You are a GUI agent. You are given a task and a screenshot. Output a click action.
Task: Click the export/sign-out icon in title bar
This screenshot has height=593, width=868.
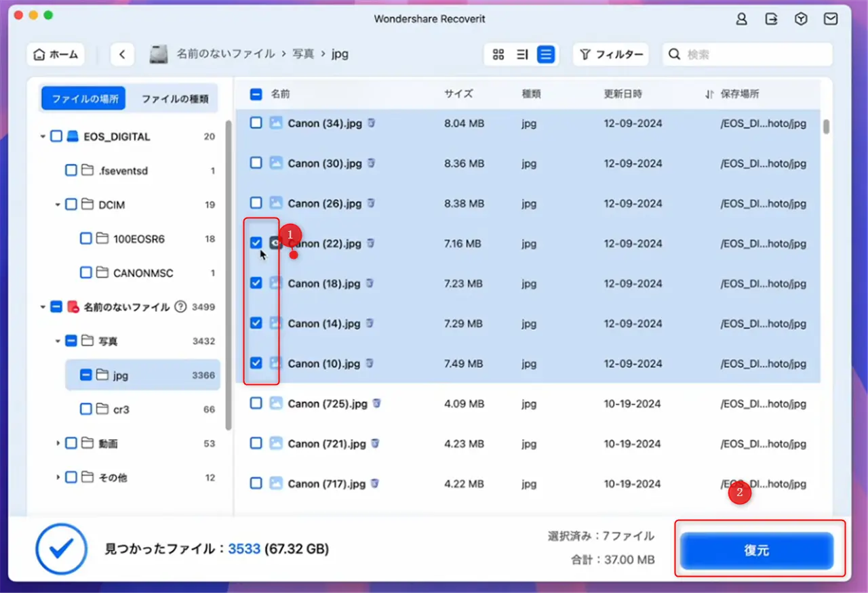coord(771,19)
